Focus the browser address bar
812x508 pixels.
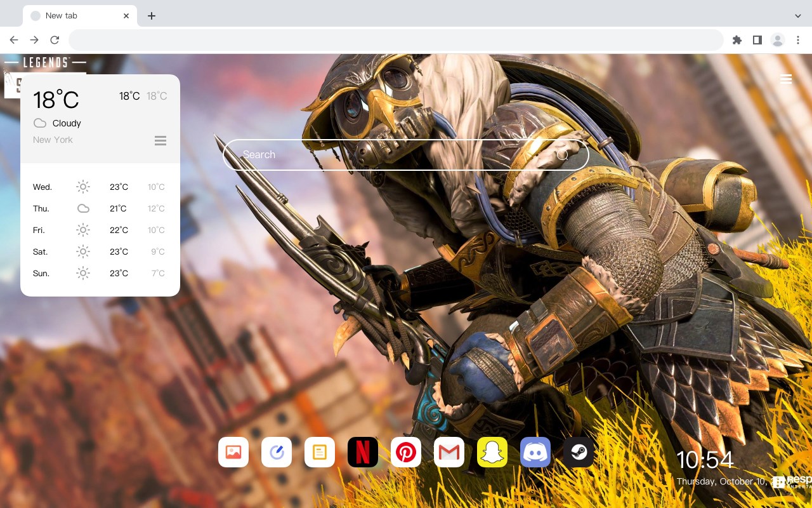396,40
